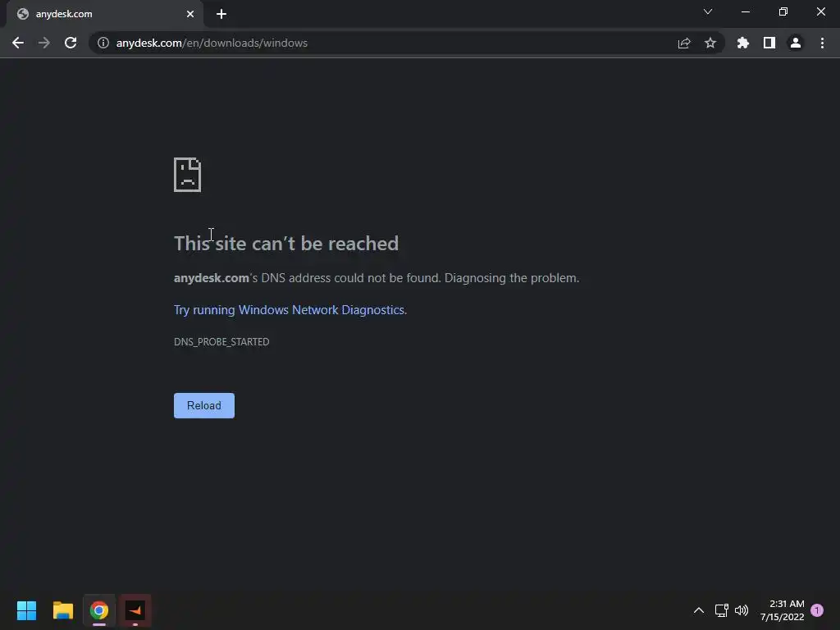Open the clock showing 2:31 AM
This screenshot has width=840, height=630.
[x=782, y=610]
